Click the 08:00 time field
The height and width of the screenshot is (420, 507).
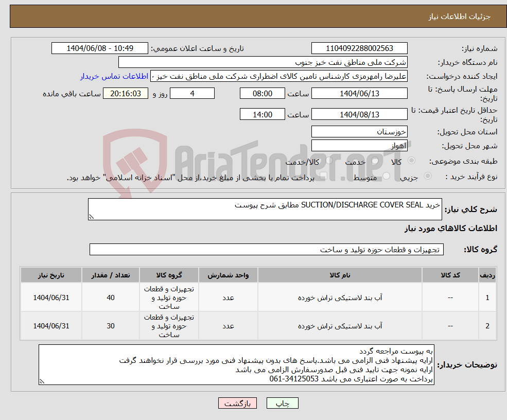tap(263, 93)
